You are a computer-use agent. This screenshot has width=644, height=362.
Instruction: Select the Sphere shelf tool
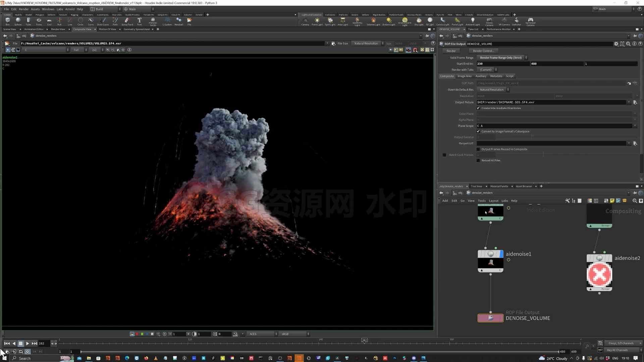pos(18,21)
